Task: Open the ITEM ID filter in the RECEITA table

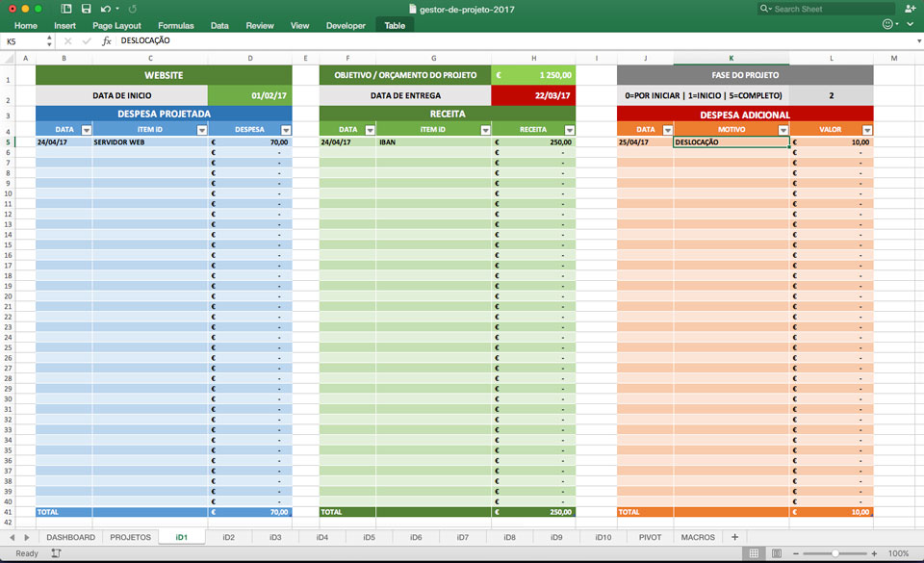Action: tap(485, 130)
